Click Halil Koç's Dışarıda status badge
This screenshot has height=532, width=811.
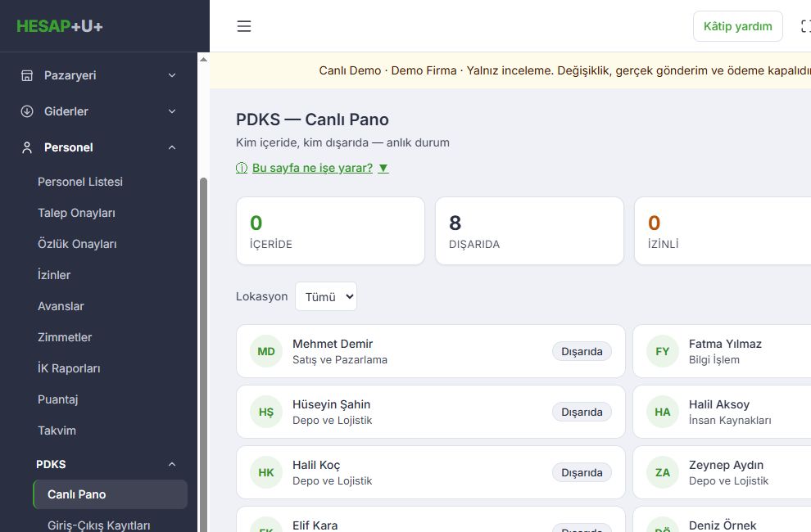click(582, 472)
